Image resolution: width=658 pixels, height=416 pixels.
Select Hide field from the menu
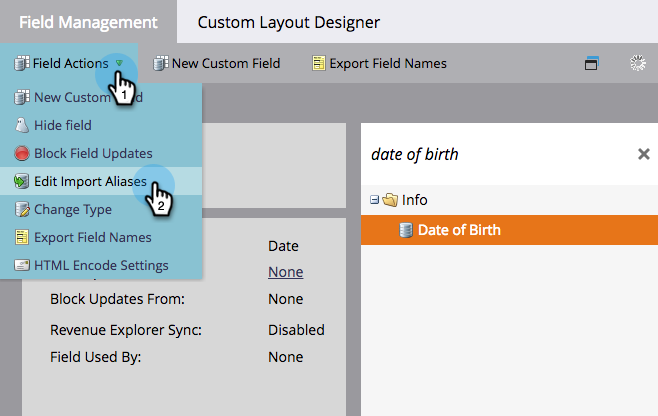click(62, 125)
